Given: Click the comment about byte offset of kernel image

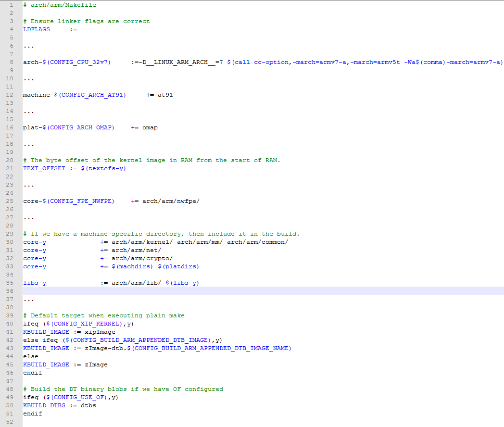Looking at the screenshot, I should [151, 160].
